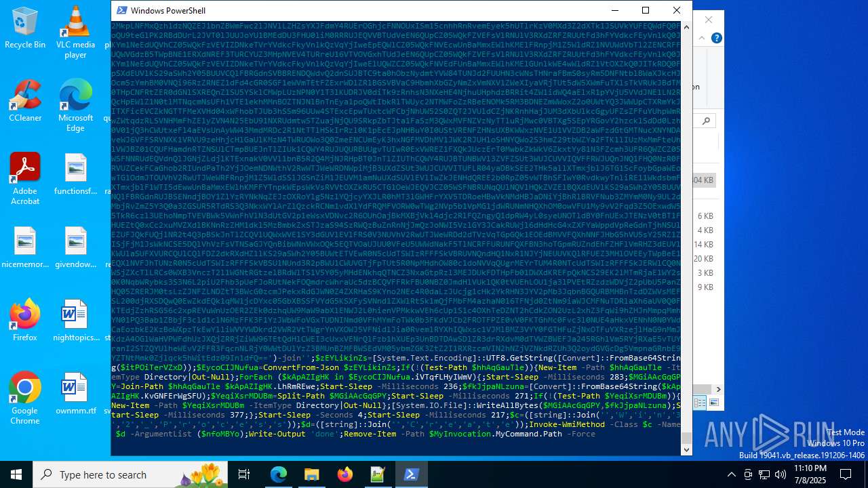Close the Windows PowerShell window
Viewport: 868px width, 488px height.
pos(676,10)
